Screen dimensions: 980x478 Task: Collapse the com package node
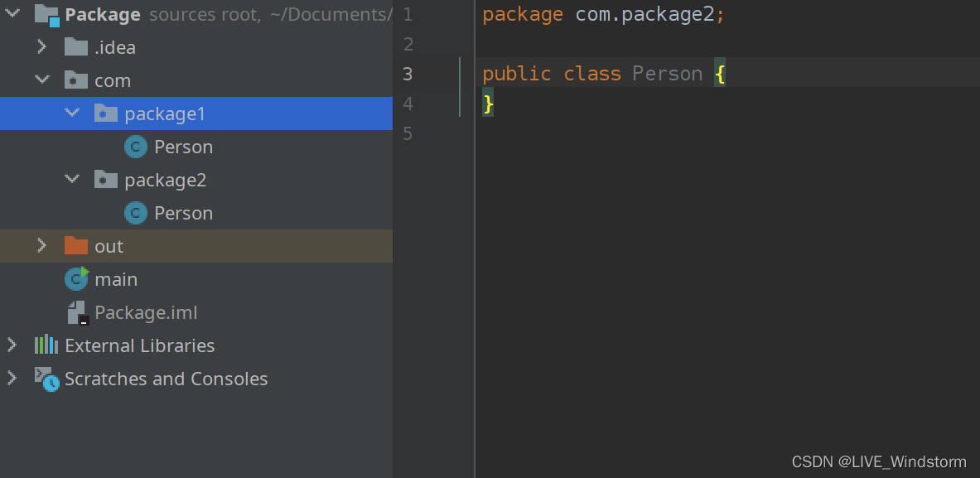click(x=42, y=80)
